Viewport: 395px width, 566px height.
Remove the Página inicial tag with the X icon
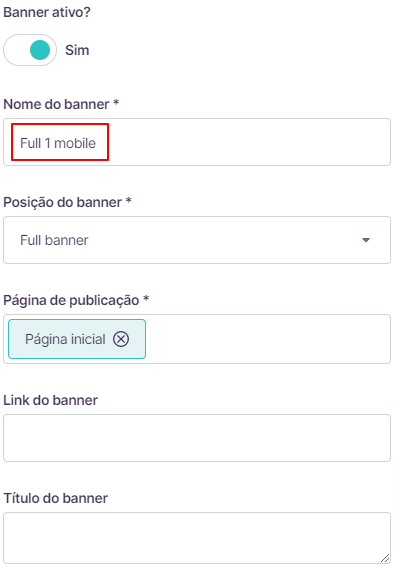pyautogui.click(x=121, y=339)
